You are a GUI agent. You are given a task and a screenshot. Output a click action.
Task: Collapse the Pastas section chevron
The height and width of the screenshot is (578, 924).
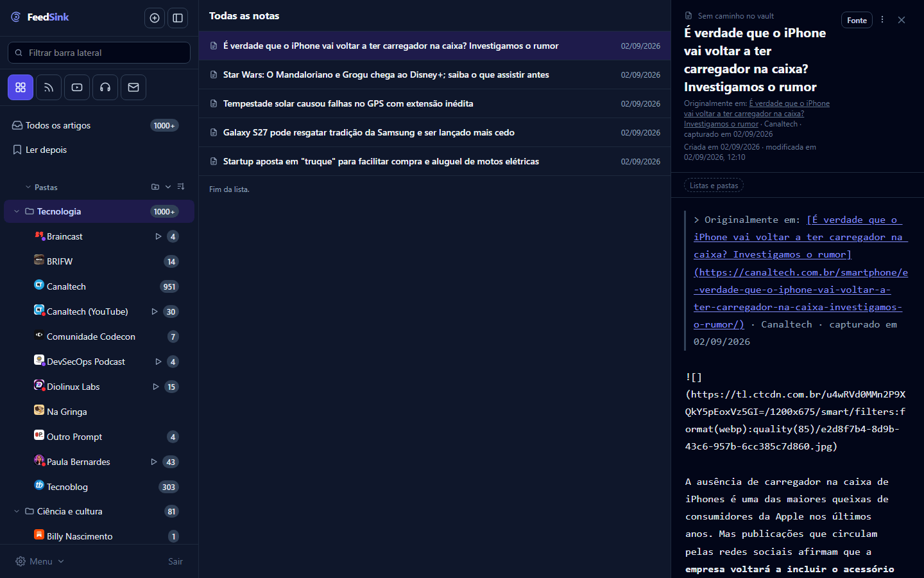[28, 188]
